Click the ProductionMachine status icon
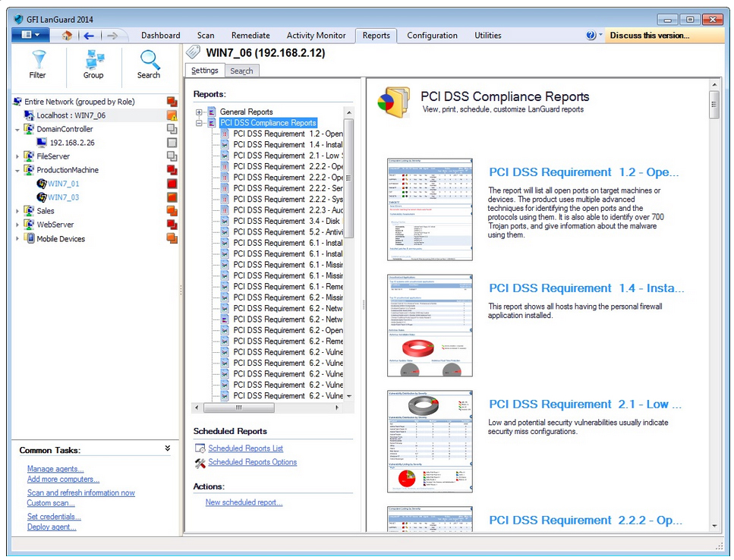Image resolution: width=734 pixels, height=560 pixels. click(172, 170)
